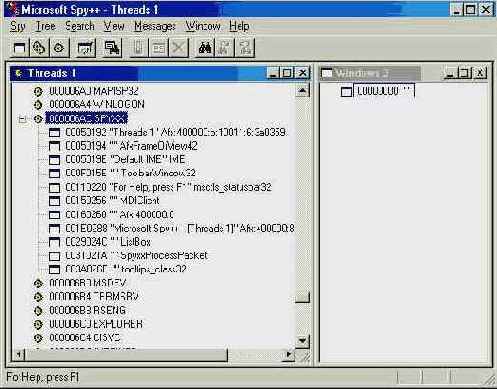
Task: Open the Windows view toolbar icon
Action: pos(19,48)
